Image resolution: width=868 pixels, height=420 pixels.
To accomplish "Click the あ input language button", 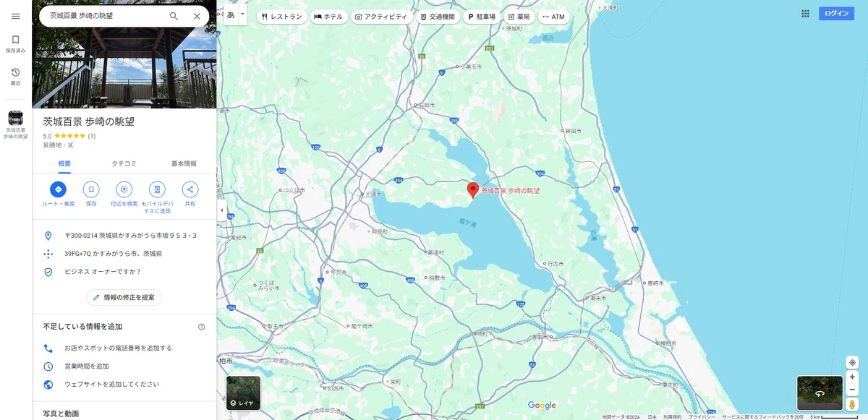I will click(x=231, y=14).
